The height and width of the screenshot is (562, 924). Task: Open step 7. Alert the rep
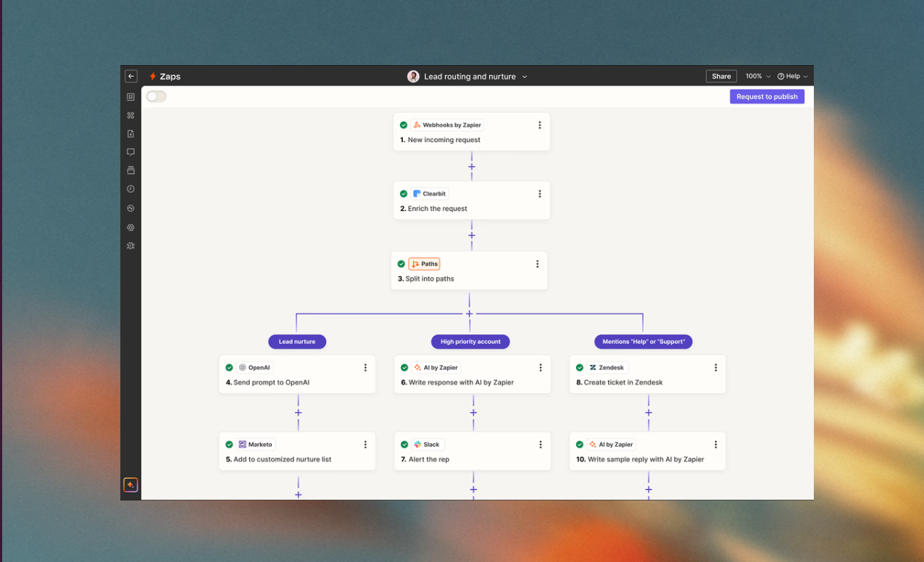point(473,451)
